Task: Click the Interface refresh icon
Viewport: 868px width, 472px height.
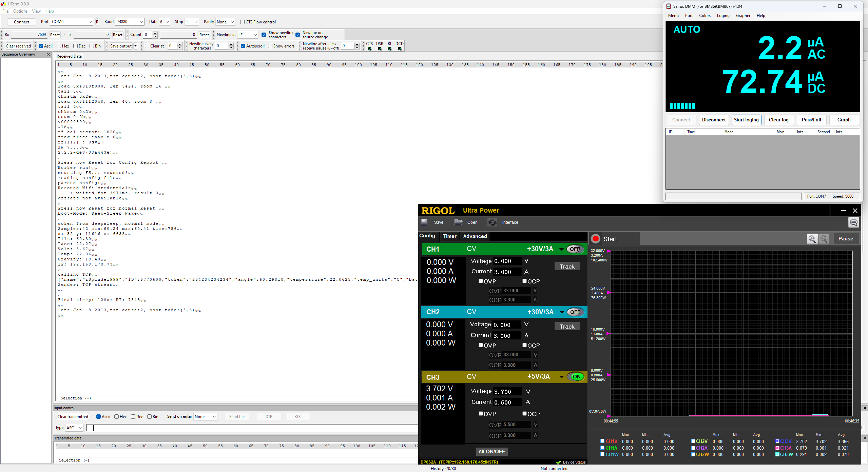Action: tap(492, 222)
